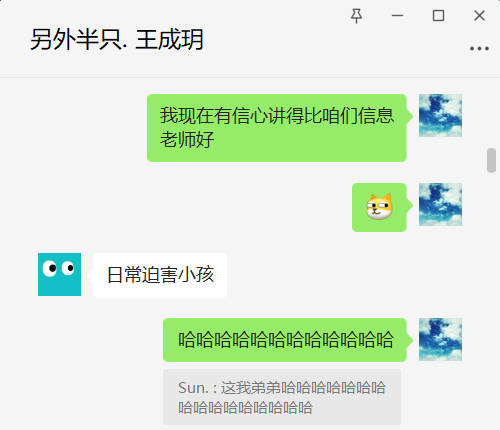Image resolution: width=500 pixels, height=430 pixels.
Task: Click sky avatar beside 我现在有信心 message
Action: [x=440, y=115]
